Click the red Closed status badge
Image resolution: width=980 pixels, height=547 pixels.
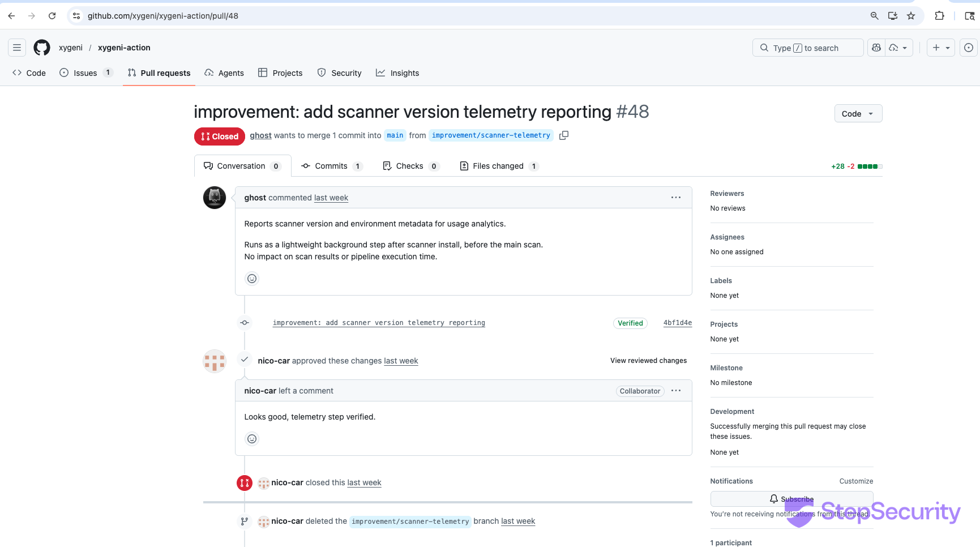pyautogui.click(x=220, y=136)
